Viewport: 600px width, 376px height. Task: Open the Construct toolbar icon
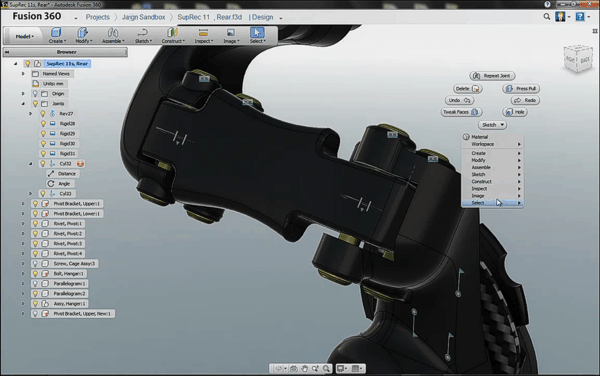(x=173, y=35)
